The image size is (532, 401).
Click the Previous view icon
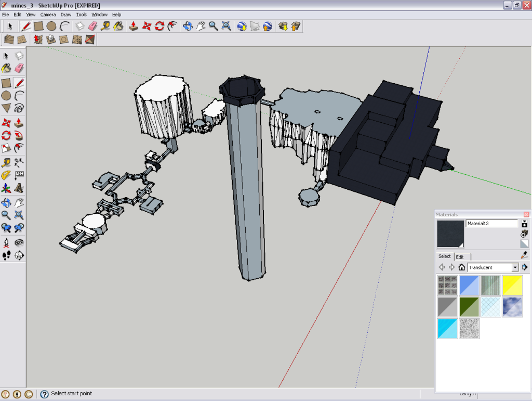tap(6, 228)
